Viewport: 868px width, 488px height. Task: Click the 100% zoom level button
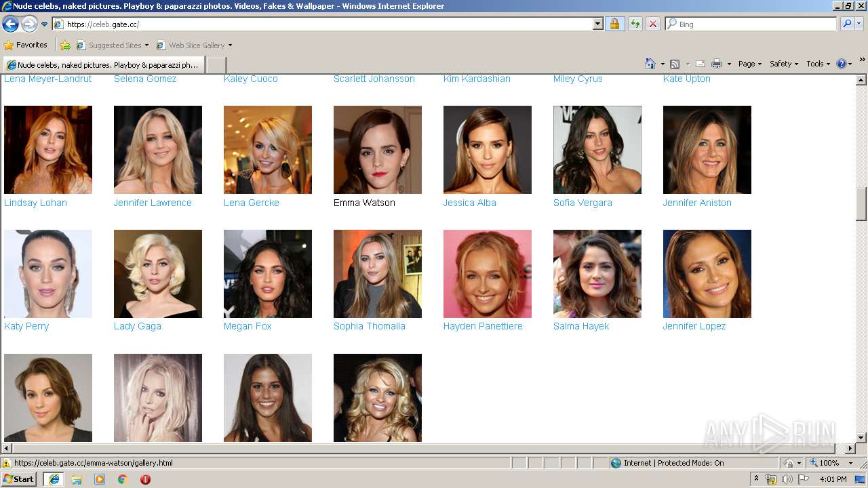[824, 463]
